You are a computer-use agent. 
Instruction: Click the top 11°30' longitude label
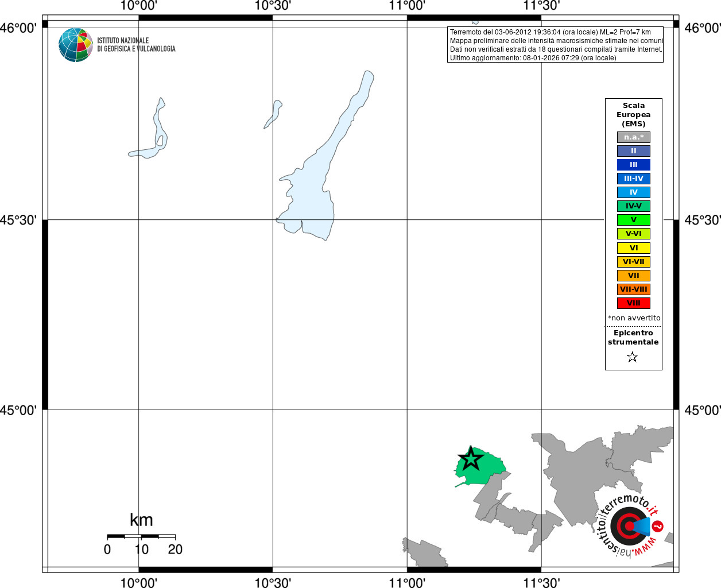pos(541,6)
